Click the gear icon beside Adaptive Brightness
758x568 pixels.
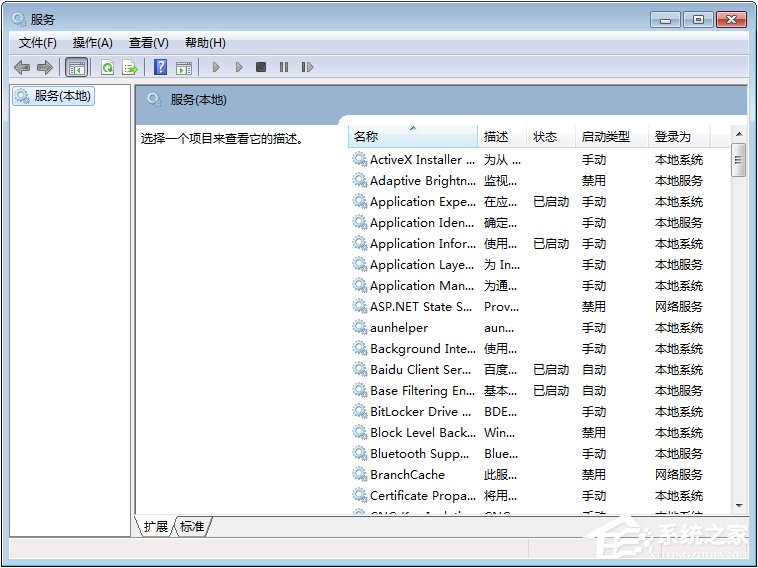[359, 180]
